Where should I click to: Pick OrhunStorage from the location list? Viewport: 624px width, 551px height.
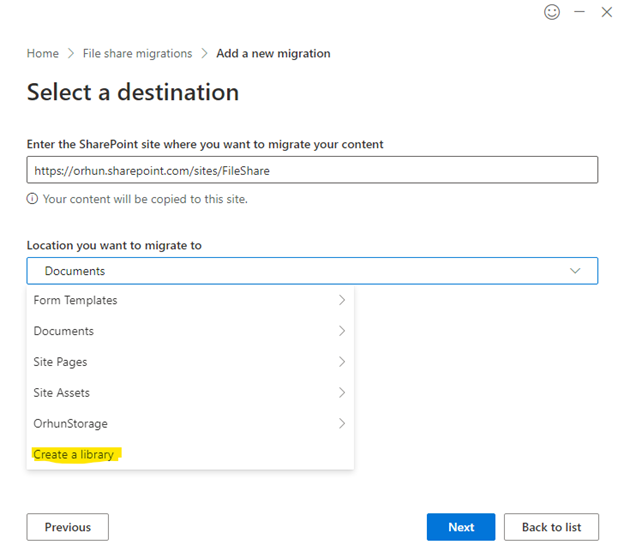(70, 423)
